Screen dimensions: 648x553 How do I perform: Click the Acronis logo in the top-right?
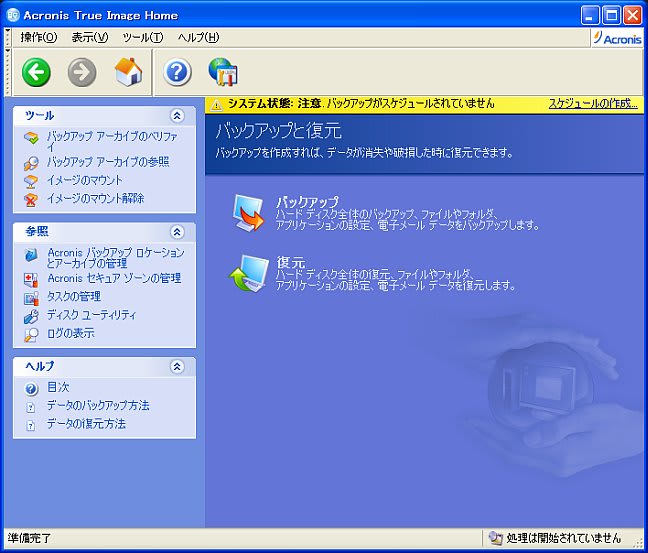618,38
